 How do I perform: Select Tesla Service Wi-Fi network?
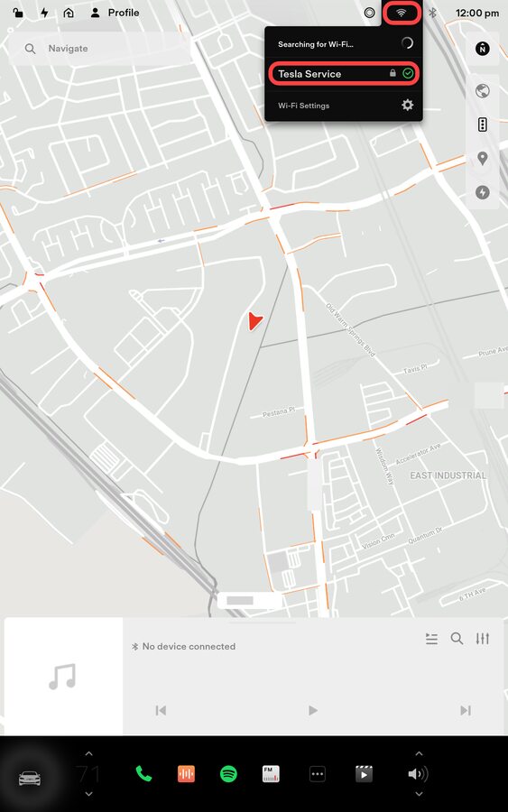point(344,74)
